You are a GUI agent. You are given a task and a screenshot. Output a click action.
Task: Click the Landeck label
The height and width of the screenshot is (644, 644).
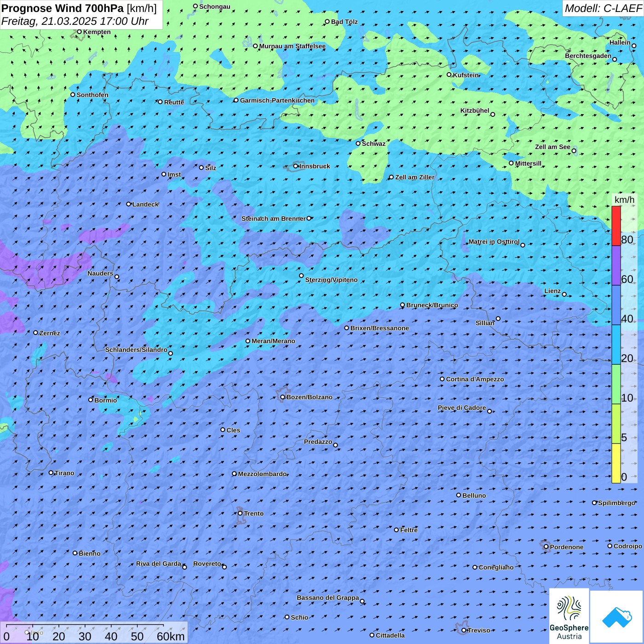click(145, 204)
